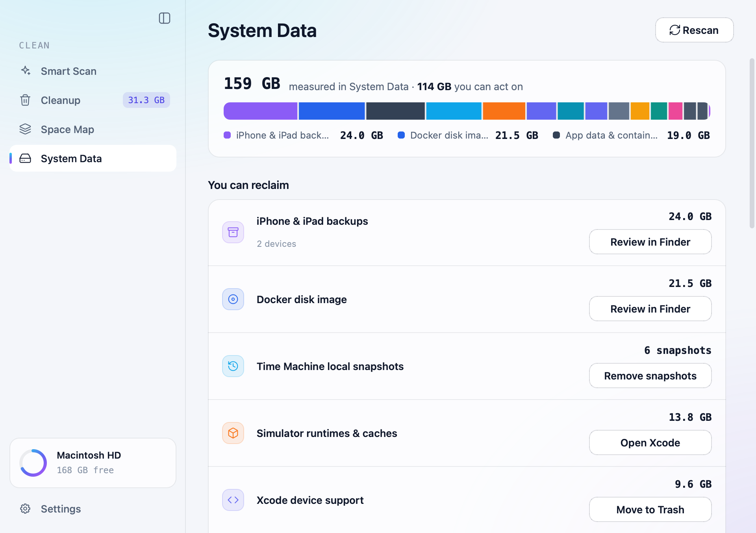Click the '159 GB' total heading
This screenshot has height=533, width=756.
[252, 83]
